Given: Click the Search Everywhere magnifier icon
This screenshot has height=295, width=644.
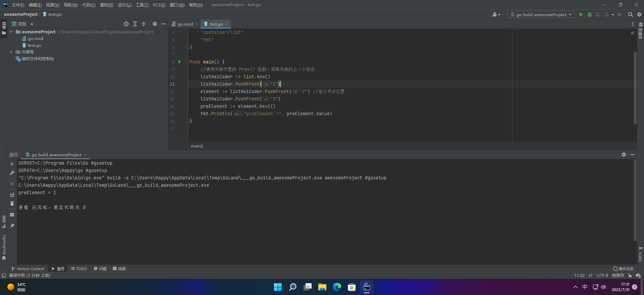Looking at the screenshot, I should tap(630, 14).
